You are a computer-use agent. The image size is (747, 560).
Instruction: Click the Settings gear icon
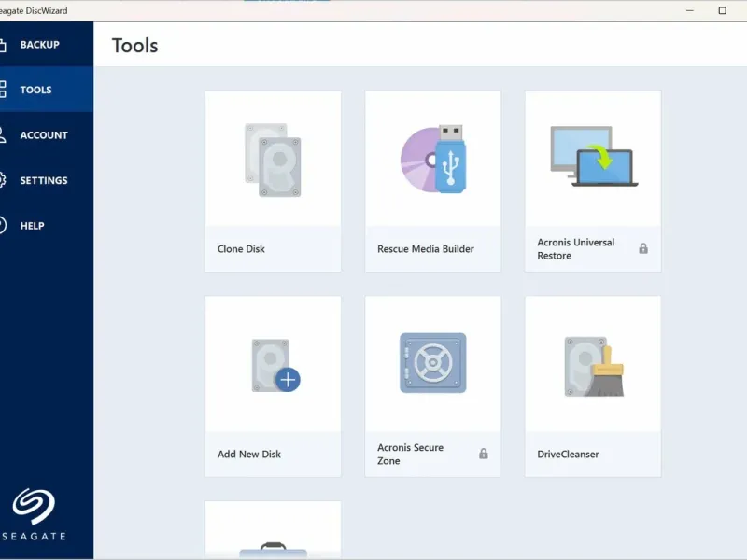click(x=3, y=180)
